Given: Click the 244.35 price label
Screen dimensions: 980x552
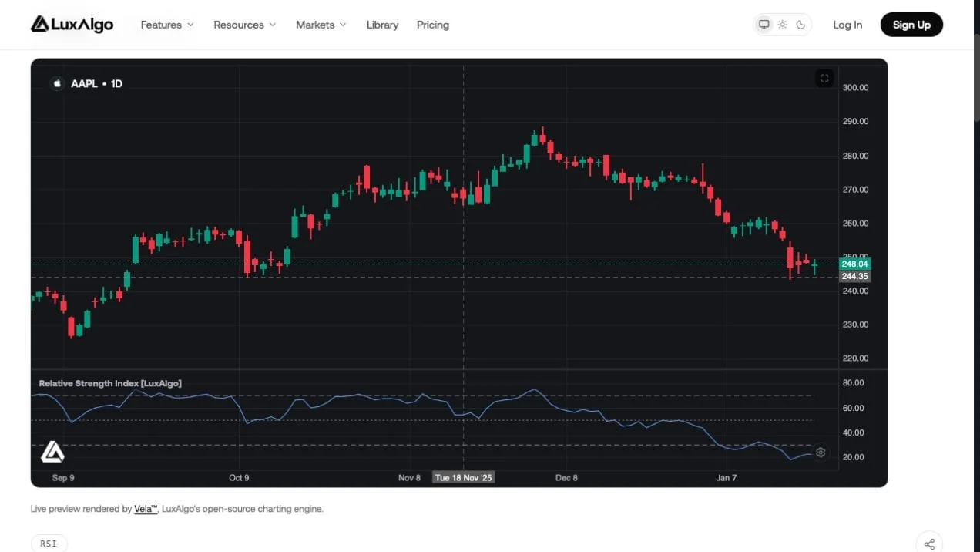Looking at the screenshot, I should point(854,276).
